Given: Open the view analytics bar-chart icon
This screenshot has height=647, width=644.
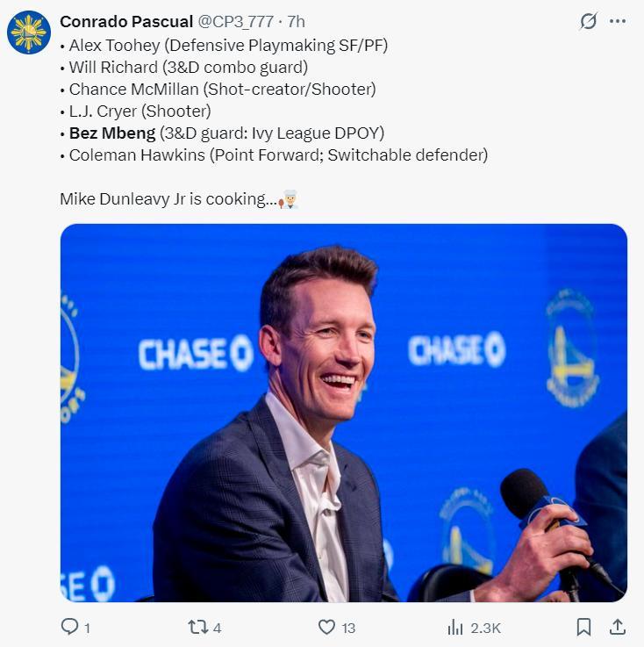Looking at the screenshot, I should [x=455, y=627].
